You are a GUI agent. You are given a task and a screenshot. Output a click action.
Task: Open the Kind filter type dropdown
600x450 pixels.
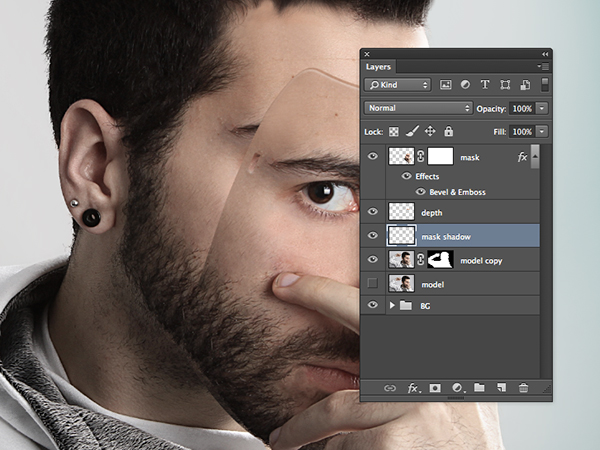point(398,85)
